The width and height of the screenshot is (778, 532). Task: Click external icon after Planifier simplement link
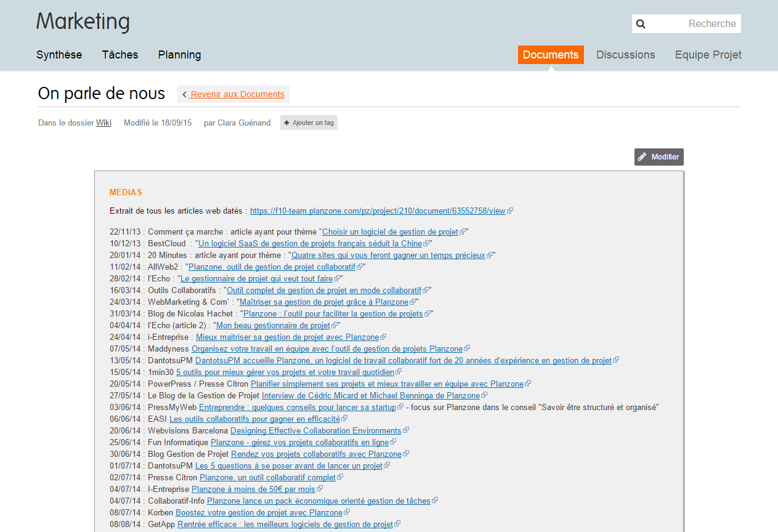(x=528, y=384)
